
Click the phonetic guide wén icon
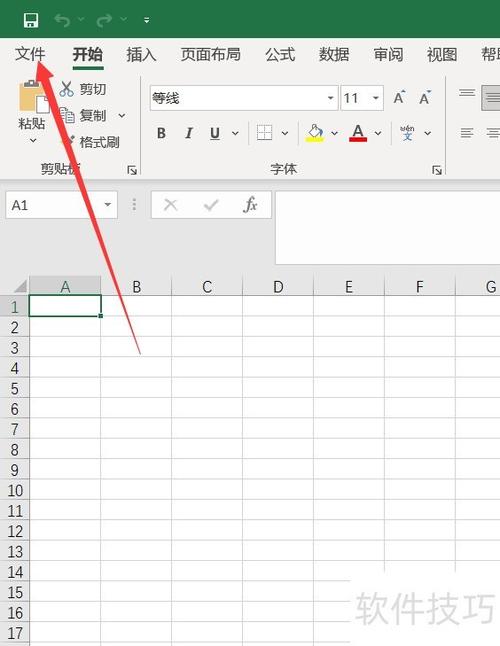407,133
